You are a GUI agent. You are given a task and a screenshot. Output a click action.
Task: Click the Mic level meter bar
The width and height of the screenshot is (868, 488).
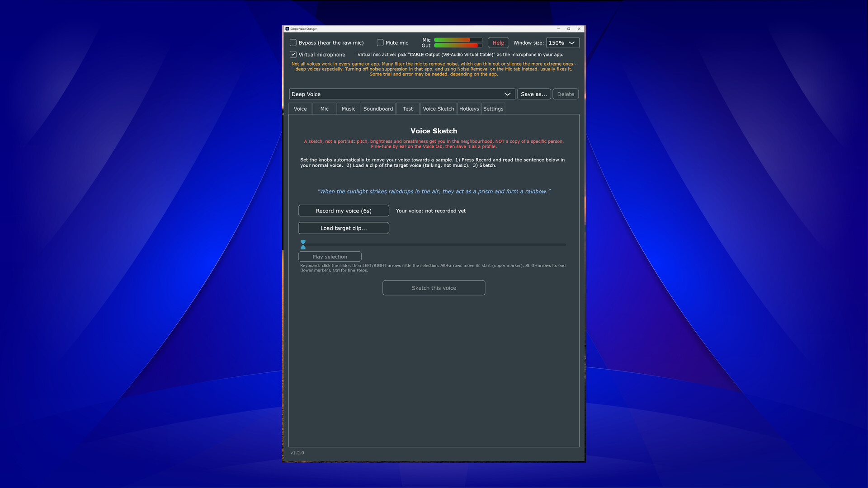[458, 40]
